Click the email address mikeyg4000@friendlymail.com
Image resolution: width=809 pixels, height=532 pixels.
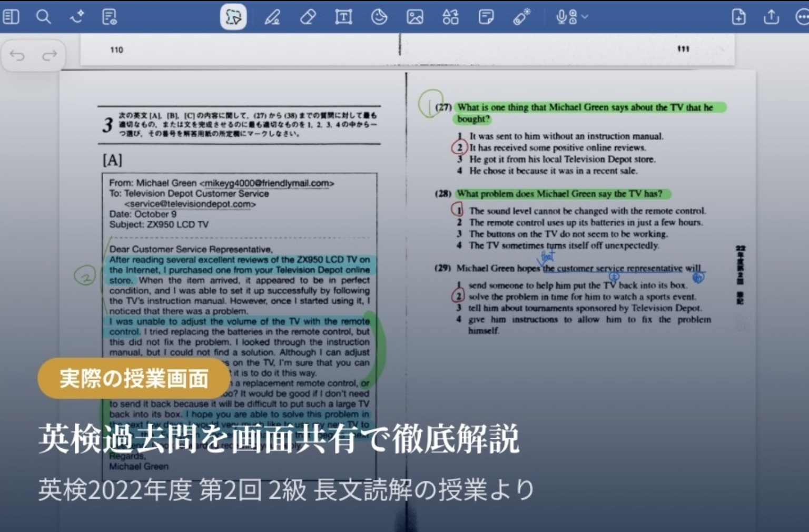coord(267,183)
